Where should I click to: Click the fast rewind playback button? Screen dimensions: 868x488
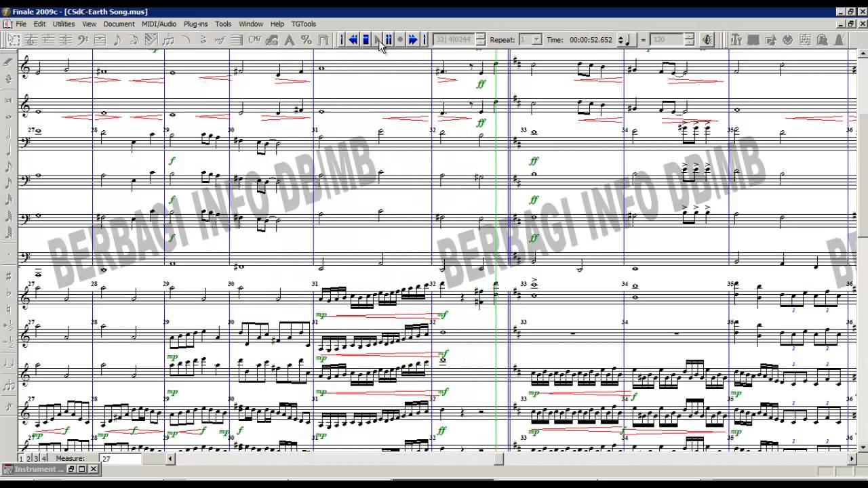353,40
